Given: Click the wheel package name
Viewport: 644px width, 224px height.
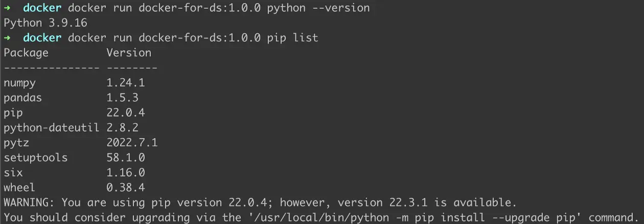Looking at the screenshot, I should pos(20,187).
